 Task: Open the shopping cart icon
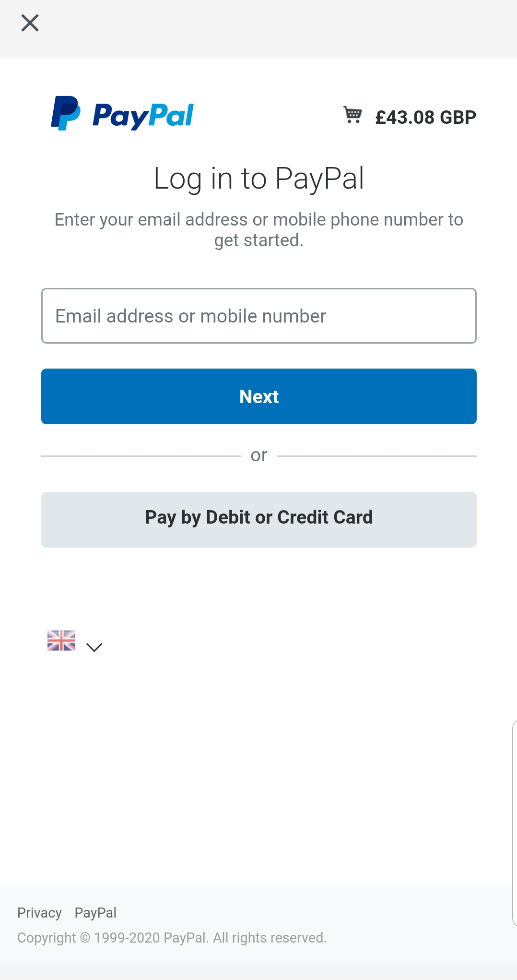click(x=353, y=115)
